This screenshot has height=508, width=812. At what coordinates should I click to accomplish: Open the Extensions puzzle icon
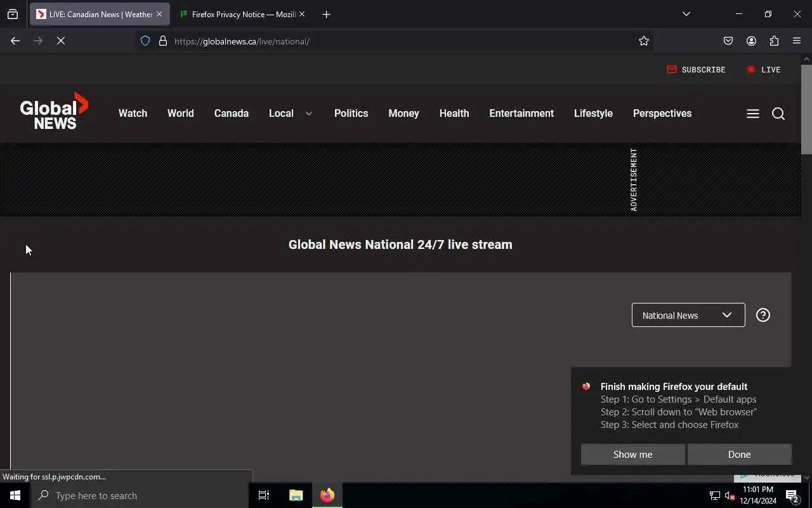[774, 41]
